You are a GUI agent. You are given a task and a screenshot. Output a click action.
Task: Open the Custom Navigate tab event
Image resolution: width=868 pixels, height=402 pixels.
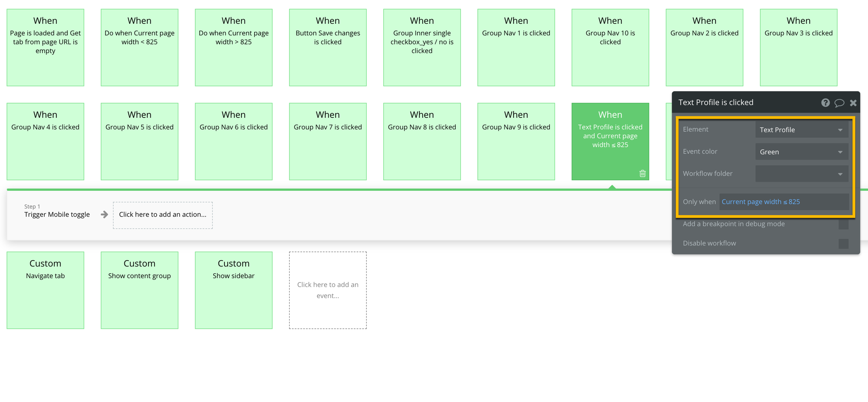tap(45, 290)
